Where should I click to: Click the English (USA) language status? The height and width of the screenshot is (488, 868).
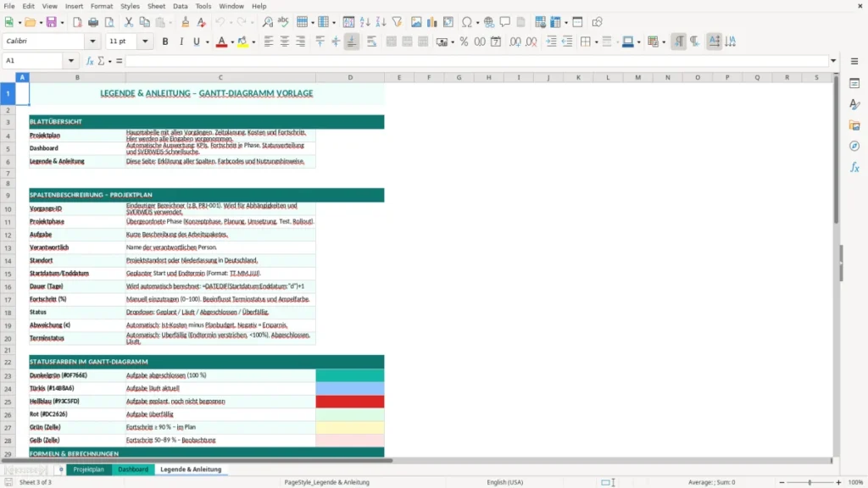(505, 482)
